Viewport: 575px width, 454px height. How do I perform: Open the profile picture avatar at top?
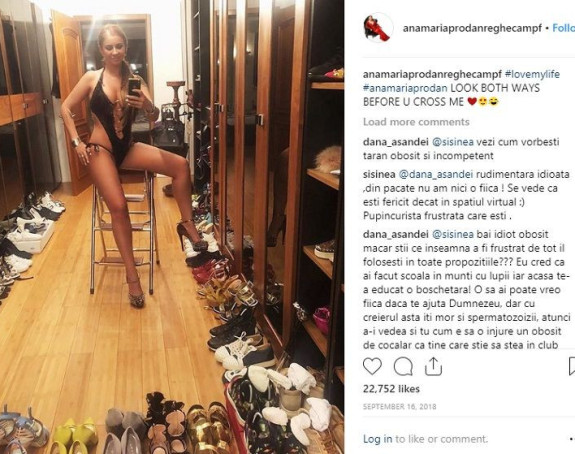[378, 28]
